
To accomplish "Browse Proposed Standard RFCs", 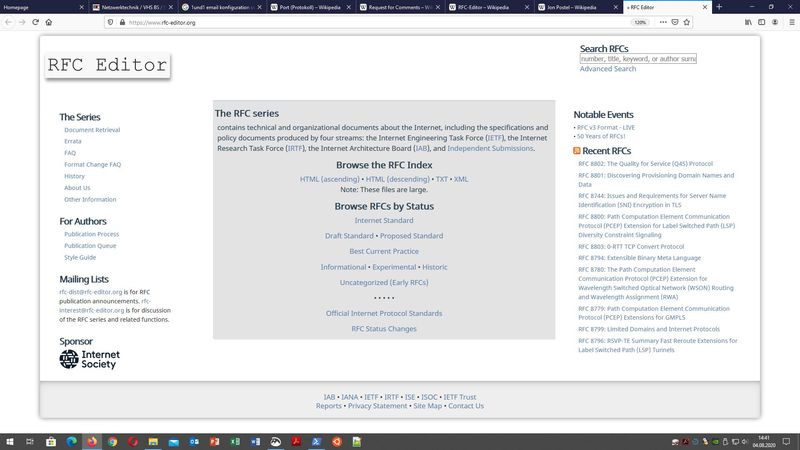I will click(x=411, y=236).
